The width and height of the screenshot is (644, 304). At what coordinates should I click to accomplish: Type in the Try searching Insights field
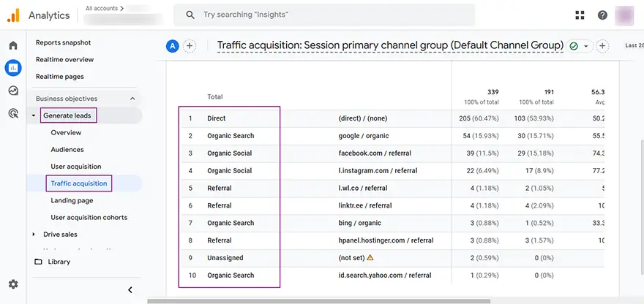[323, 15]
